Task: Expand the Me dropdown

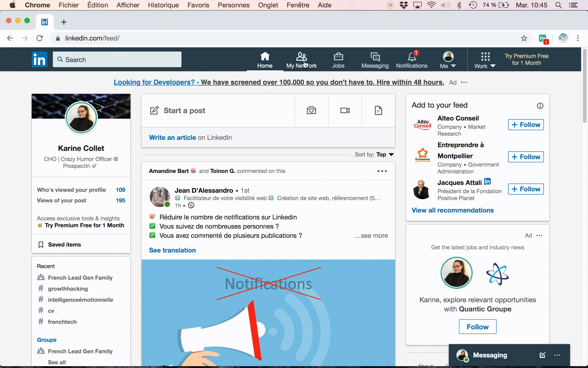Action: [x=448, y=60]
